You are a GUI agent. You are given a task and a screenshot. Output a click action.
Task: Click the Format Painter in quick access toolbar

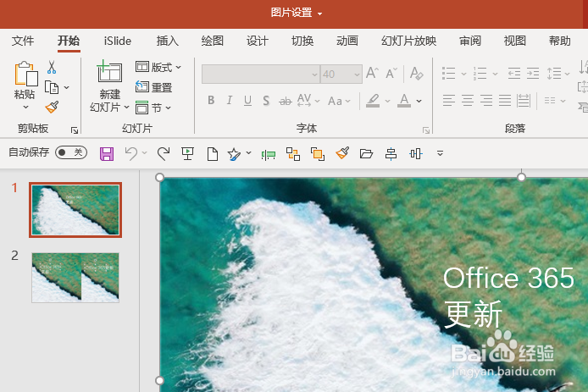tap(342, 153)
